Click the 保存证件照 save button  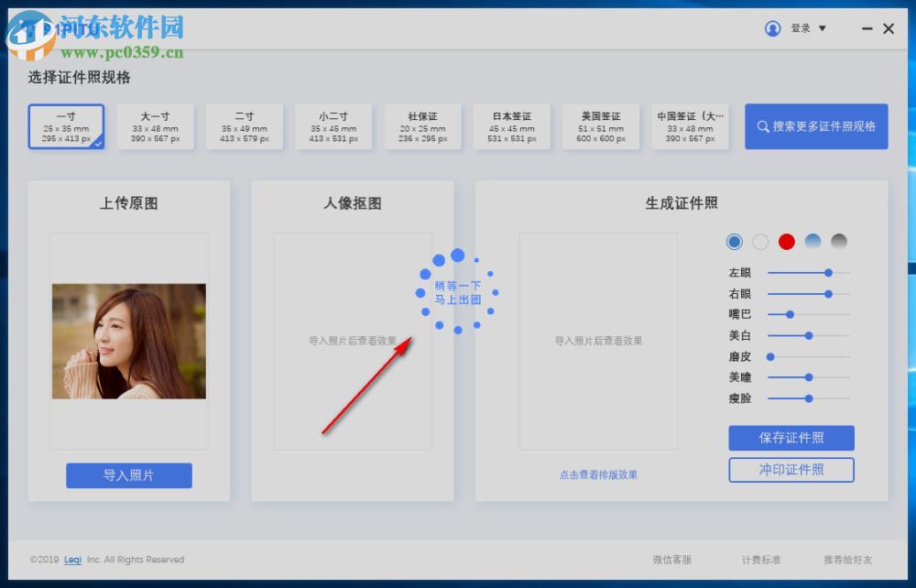(x=791, y=438)
